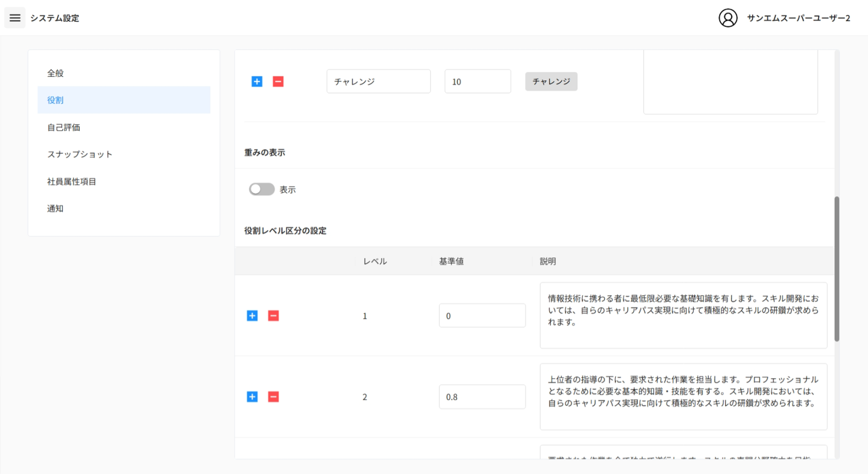Open the hamburger navigation menu
This screenshot has height=474, width=868.
coord(15,18)
